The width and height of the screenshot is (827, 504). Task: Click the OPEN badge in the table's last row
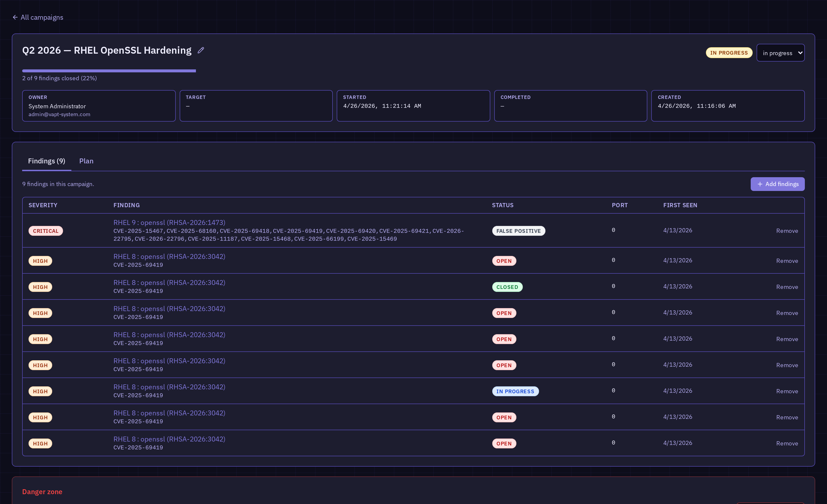click(504, 444)
